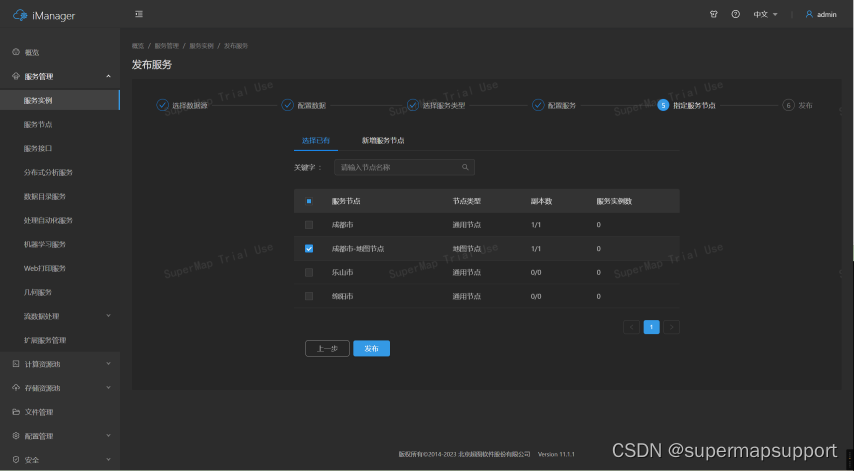854x471 pixels.
Task: Click the search magnifier in keyword field
Action: pyautogui.click(x=465, y=168)
